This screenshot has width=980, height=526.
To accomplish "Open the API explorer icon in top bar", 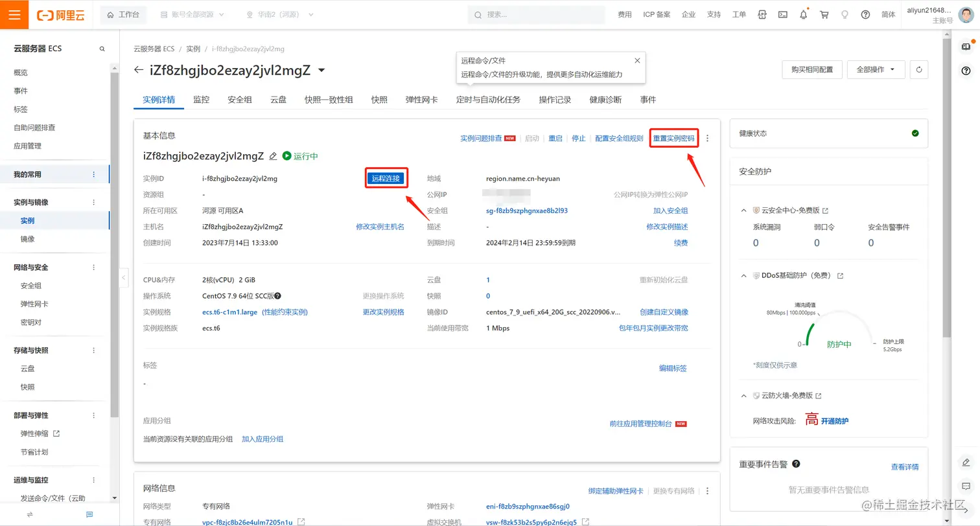I will coord(762,14).
